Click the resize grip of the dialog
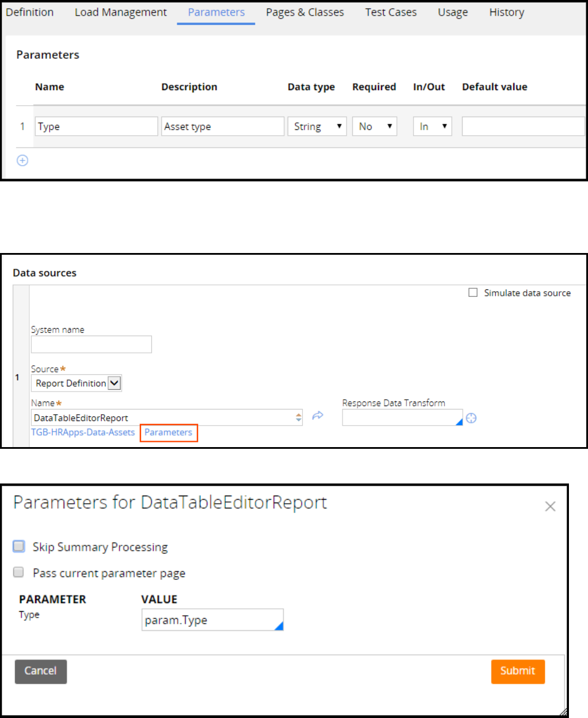Viewport: 588px width, 718px height. 563,712
